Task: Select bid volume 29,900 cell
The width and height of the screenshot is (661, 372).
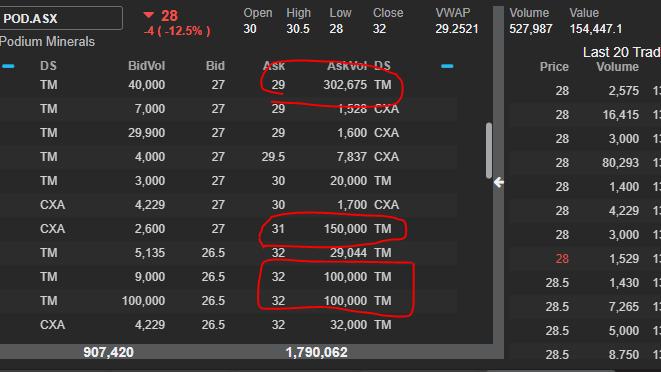Action: pyautogui.click(x=146, y=133)
